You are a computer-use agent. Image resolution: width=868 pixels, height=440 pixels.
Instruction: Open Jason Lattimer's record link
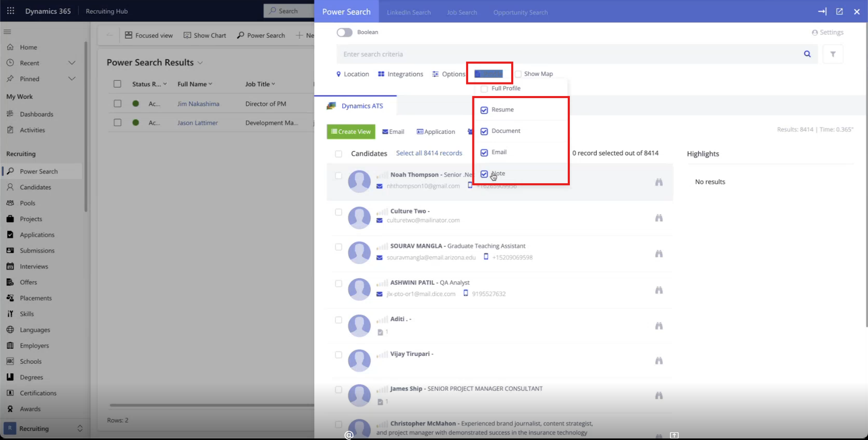coord(198,123)
